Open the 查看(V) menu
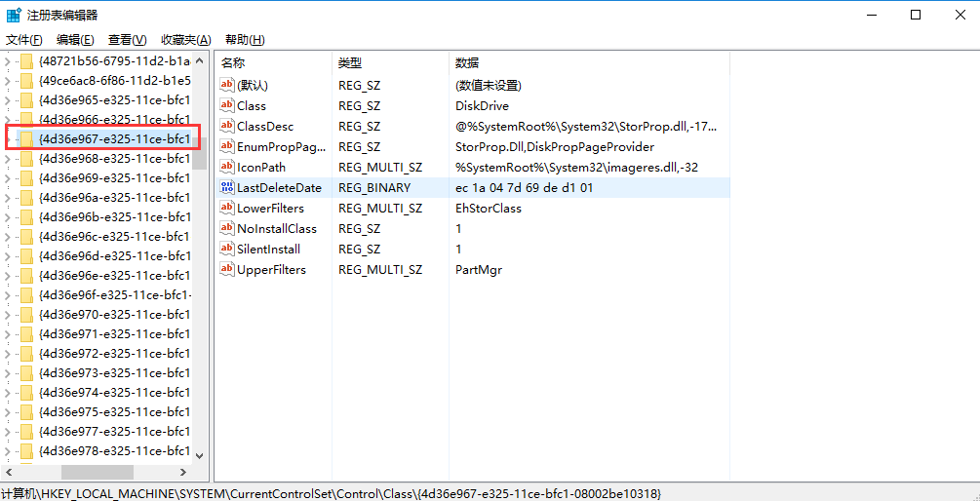 pyautogui.click(x=127, y=40)
